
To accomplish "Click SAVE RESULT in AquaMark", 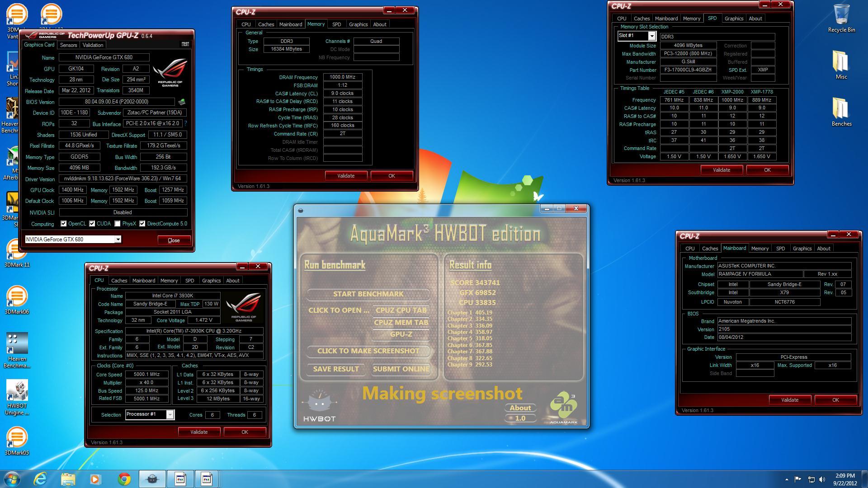I will click(336, 369).
